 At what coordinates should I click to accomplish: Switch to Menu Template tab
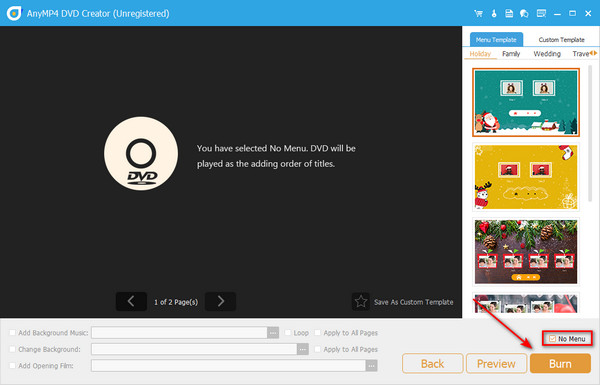496,39
